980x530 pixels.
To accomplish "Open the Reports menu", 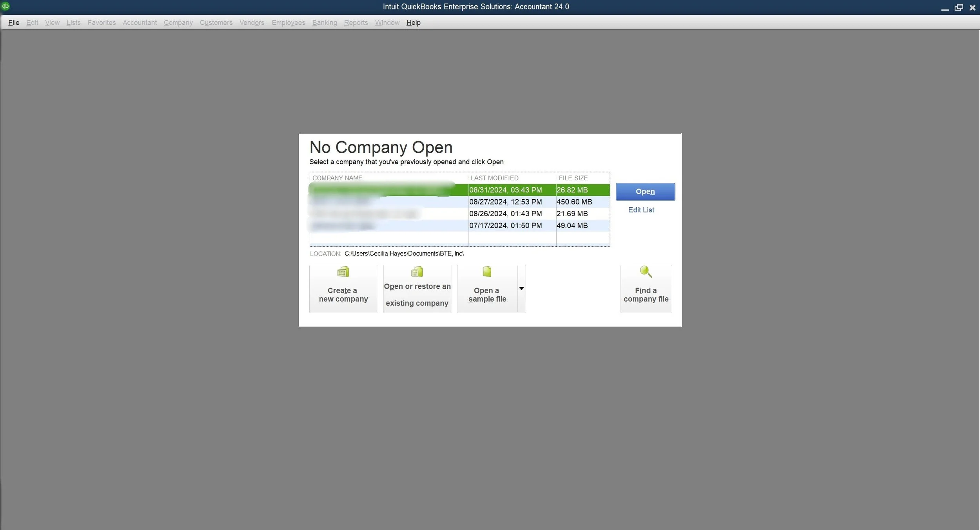I will pos(356,23).
